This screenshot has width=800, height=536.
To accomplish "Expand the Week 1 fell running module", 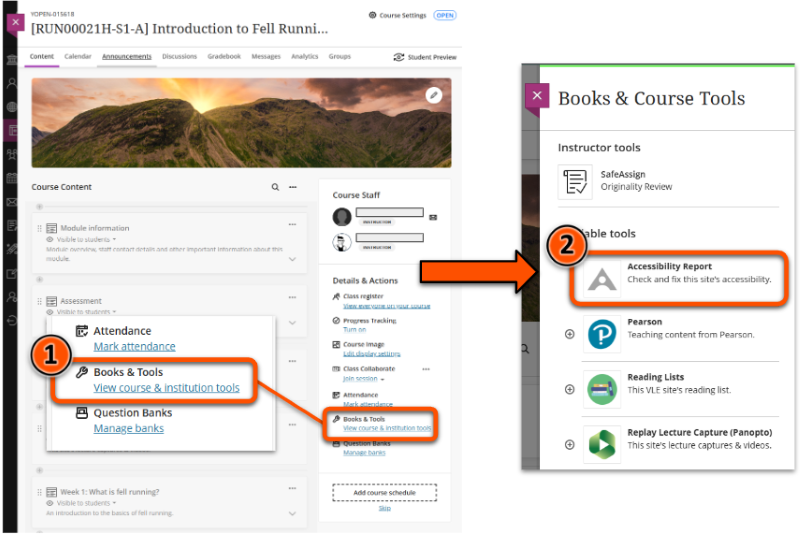I will click(292, 512).
